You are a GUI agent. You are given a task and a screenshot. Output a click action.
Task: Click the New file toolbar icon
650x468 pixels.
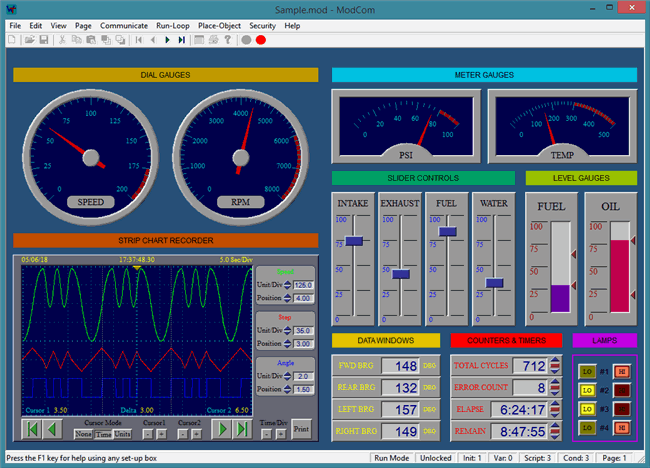tap(12, 40)
